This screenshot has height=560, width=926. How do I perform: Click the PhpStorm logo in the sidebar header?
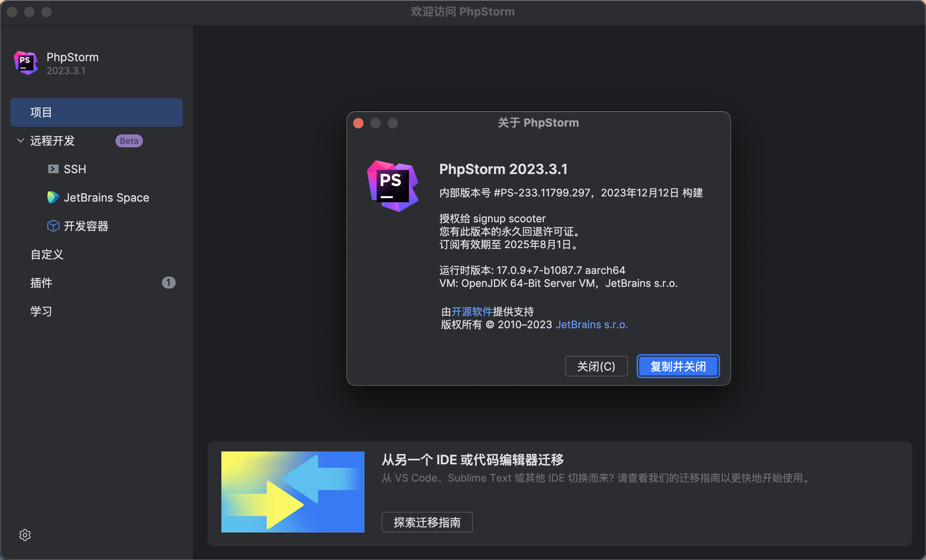[26, 63]
